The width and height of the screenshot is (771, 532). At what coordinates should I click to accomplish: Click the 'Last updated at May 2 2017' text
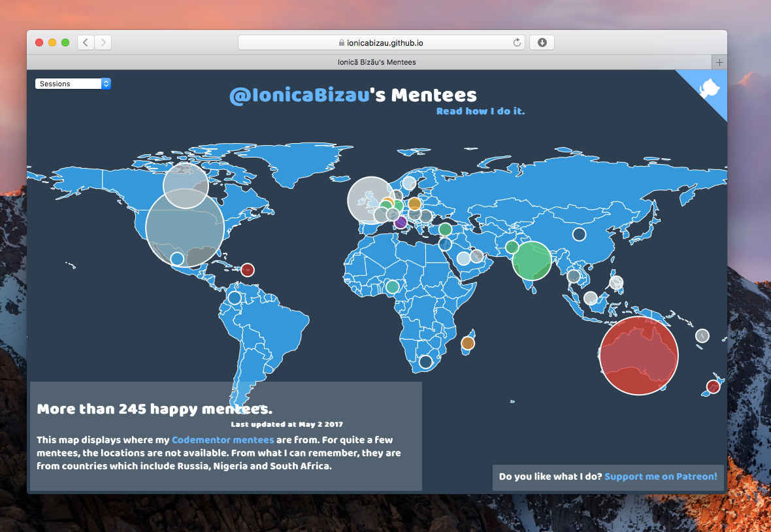[287, 424]
